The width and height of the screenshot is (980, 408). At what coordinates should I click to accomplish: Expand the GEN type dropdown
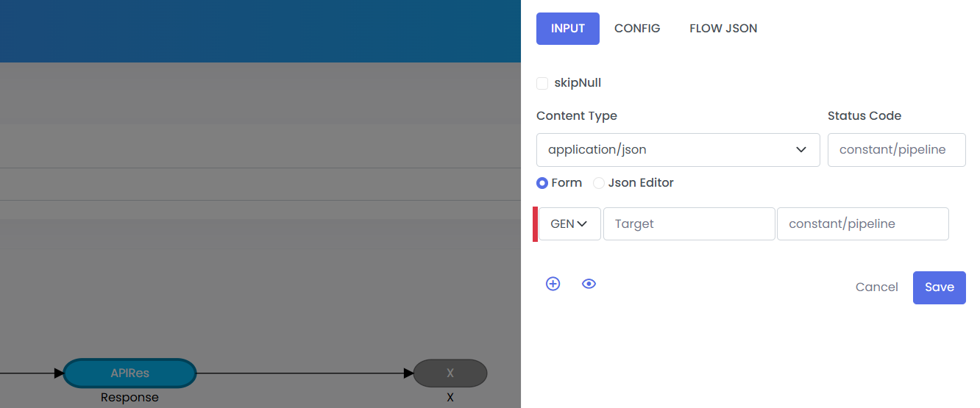pos(569,224)
